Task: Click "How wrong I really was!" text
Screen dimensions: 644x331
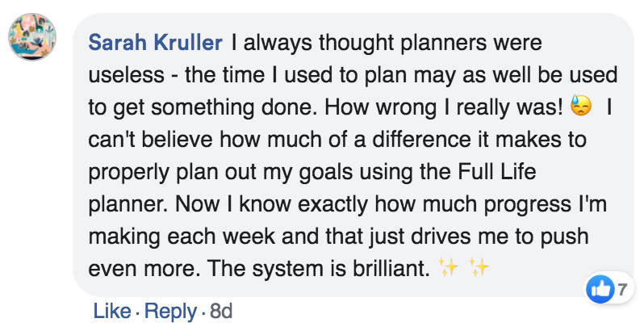Action: click(x=444, y=107)
